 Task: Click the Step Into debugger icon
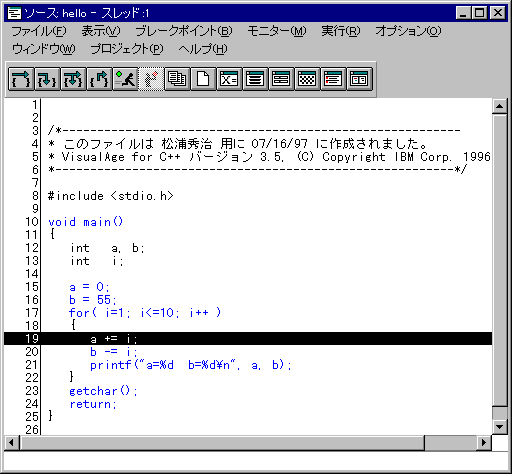(47, 79)
